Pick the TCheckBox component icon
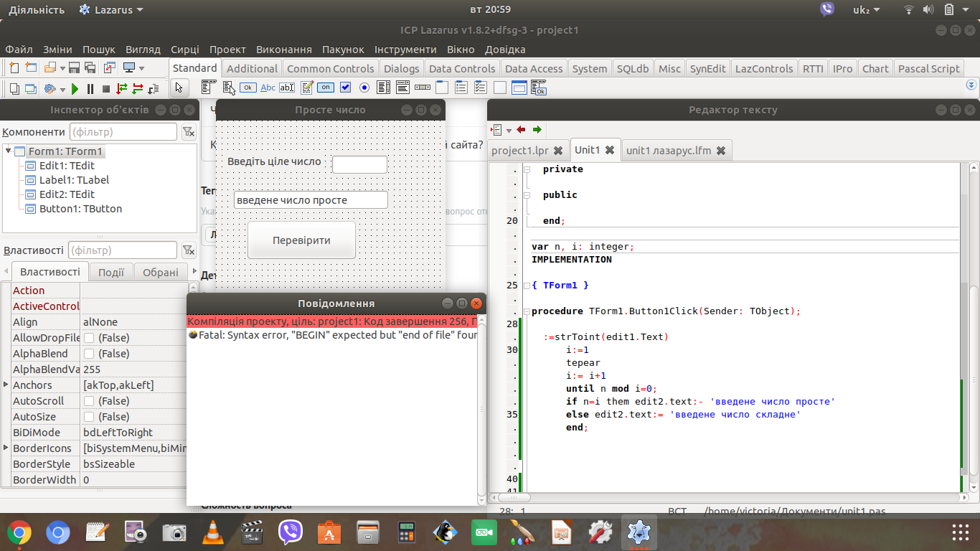 pos(345,88)
